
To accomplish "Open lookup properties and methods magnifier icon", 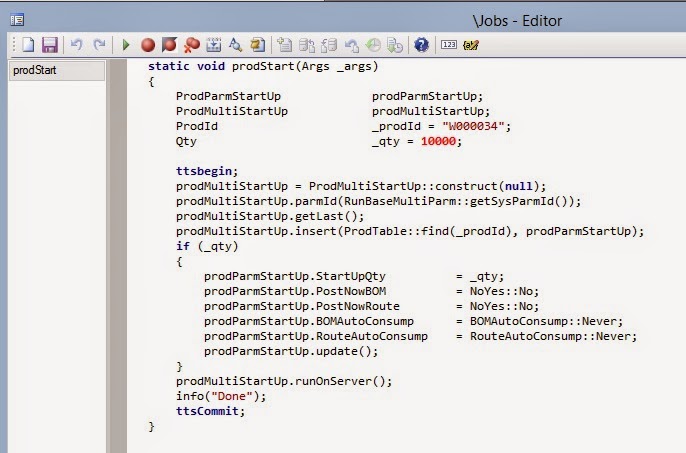I will coord(235,45).
